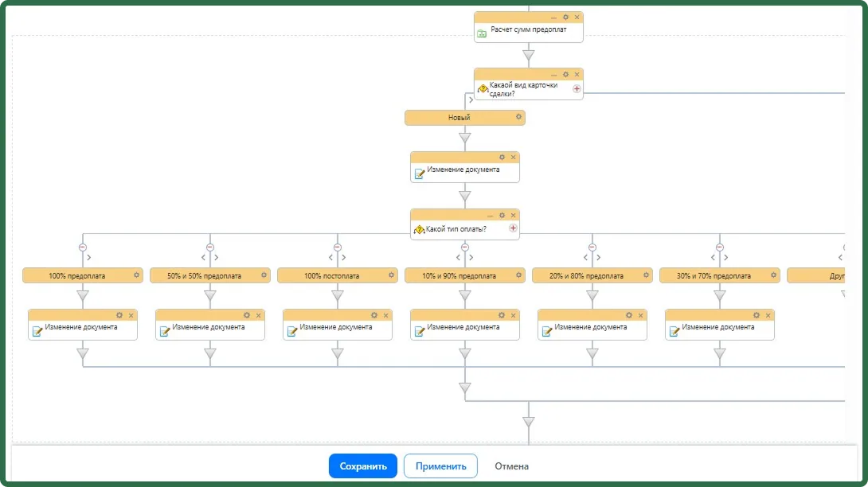The height and width of the screenshot is (487, 868).
Task: Move "30% и 70% предоплата" branch left
Action: [x=713, y=257]
